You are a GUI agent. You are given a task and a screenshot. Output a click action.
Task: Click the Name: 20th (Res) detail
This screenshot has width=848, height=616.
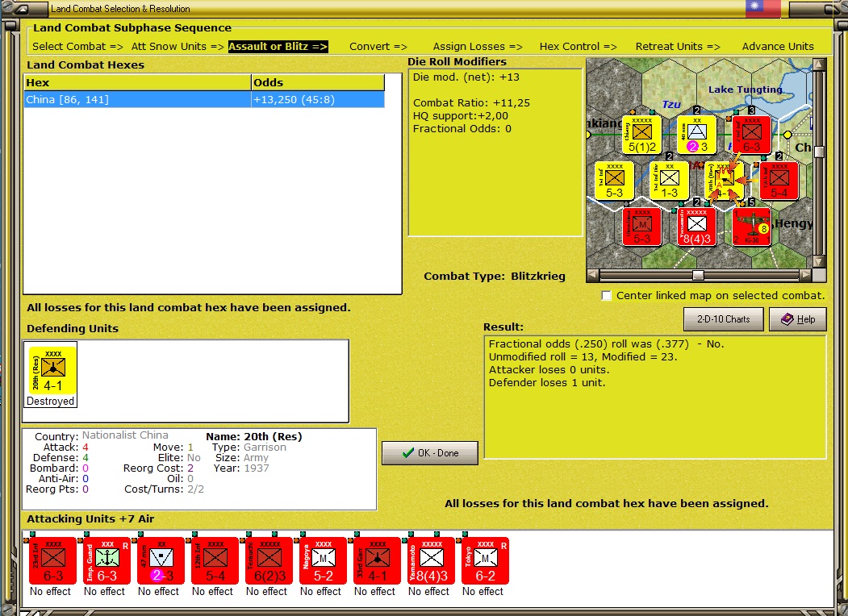(x=254, y=437)
